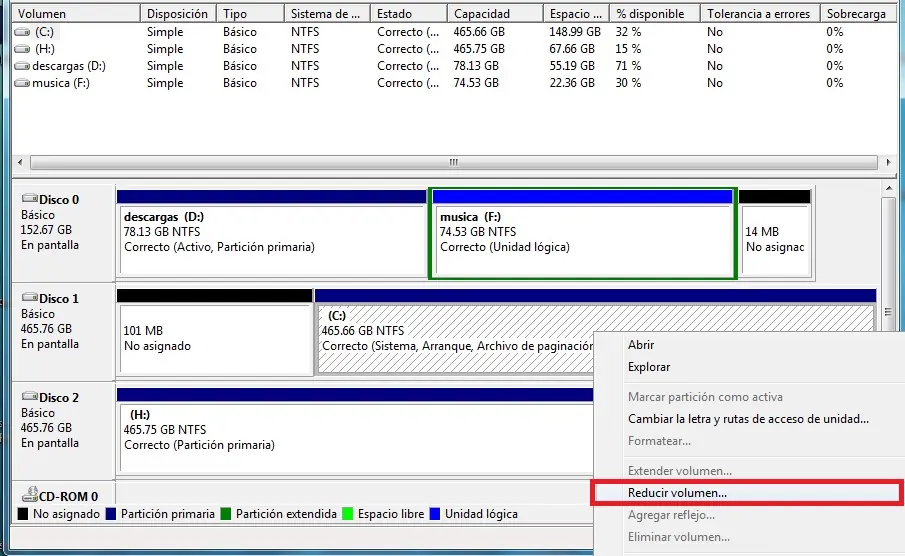Click the descargas (D:) drive icon
The width and height of the screenshot is (905, 556).
22,66
